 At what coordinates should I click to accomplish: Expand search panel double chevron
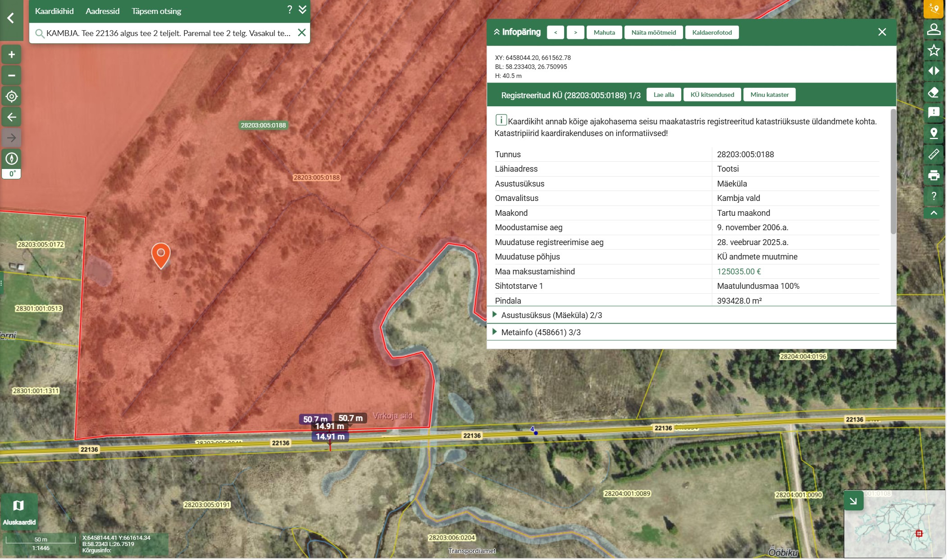pos(303,10)
